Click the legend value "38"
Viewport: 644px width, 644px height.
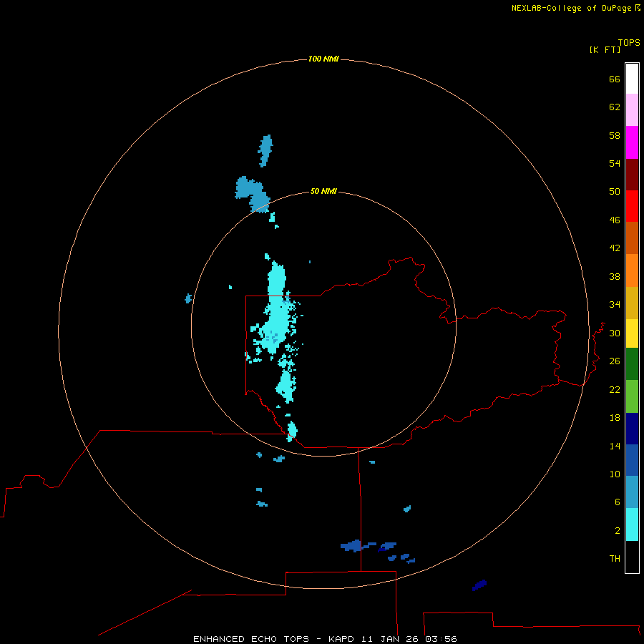[x=615, y=276]
